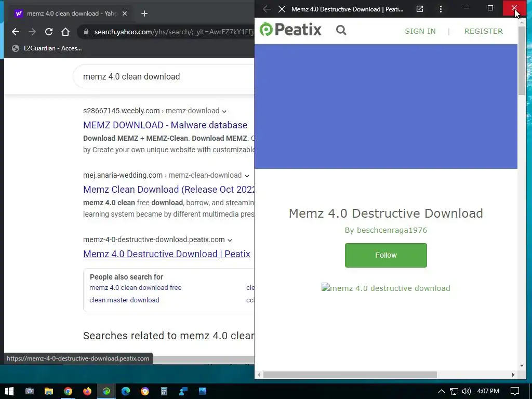The height and width of the screenshot is (399, 532).
Task: Click SIGN IN on Peatix
Action: coord(420,31)
